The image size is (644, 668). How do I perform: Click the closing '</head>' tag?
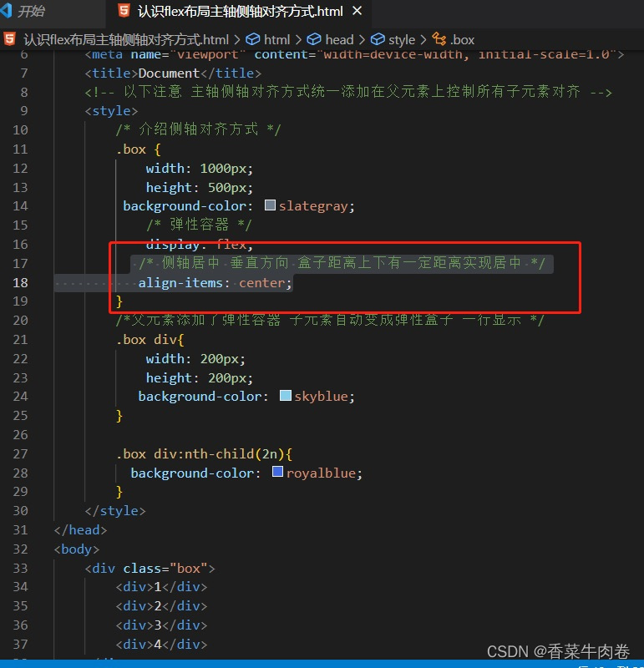[x=80, y=530]
